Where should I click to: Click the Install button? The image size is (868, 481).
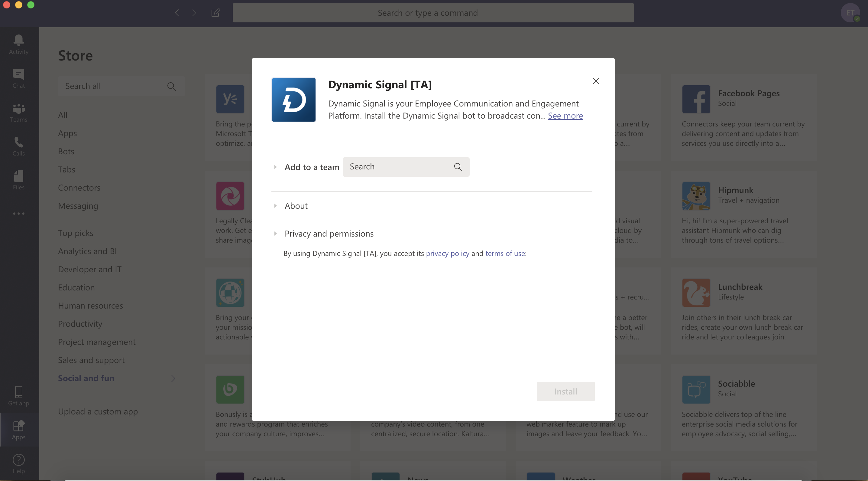[x=565, y=391]
